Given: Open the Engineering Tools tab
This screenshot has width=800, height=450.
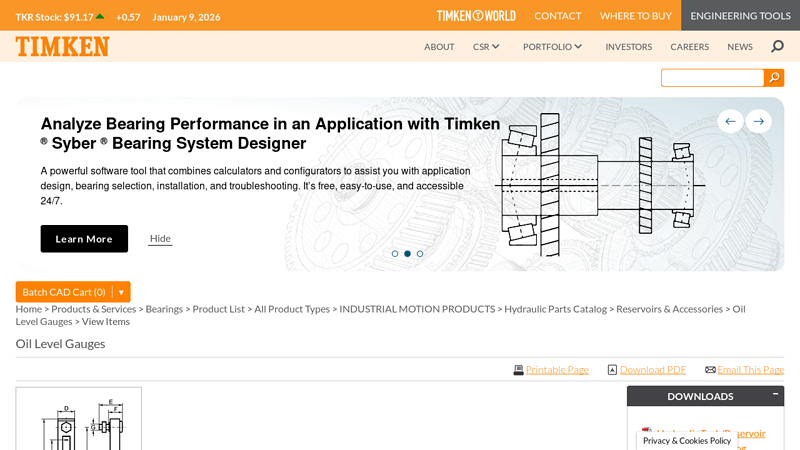Looking at the screenshot, I should pyautogui.click(x=740, y=16).
